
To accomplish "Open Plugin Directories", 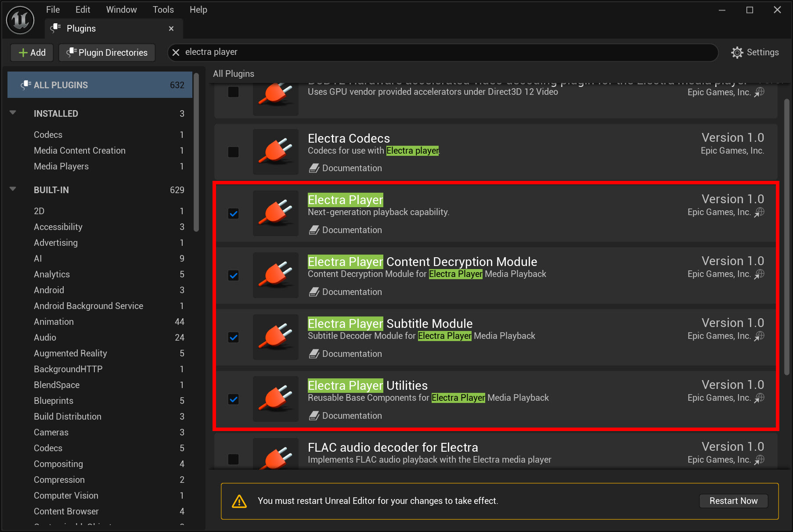I will point(107,53).
